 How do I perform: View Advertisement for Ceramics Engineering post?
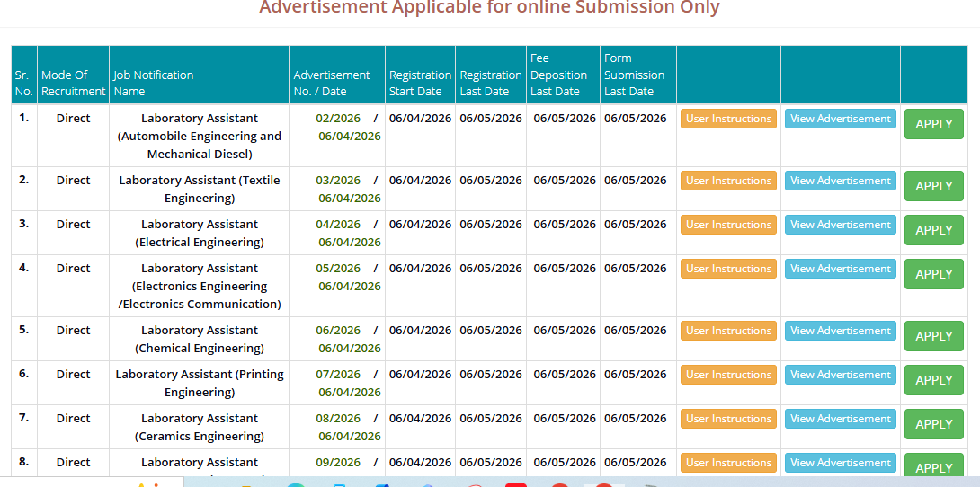pyautogui.click(x=840, y=419)
